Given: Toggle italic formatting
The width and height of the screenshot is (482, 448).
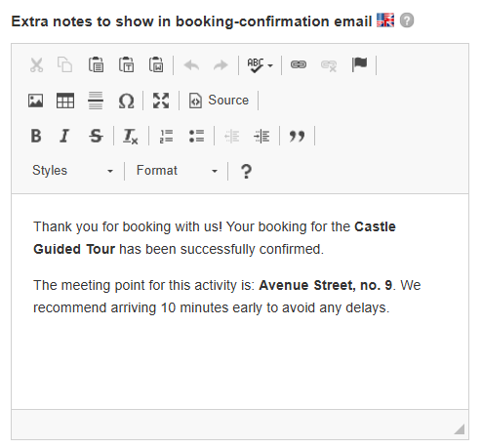Looking at the screenshot, I should coord(64,136).
